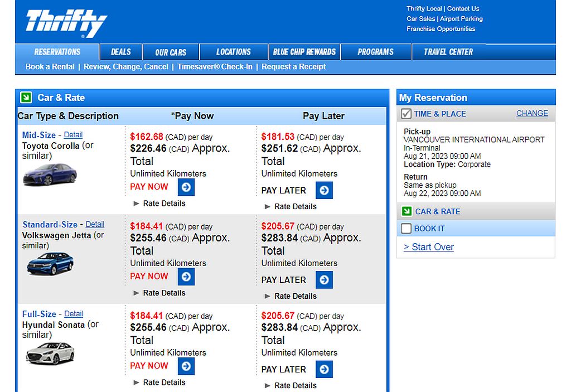
Task: Open the Reservations tab
Action: (x=57, y=52)
